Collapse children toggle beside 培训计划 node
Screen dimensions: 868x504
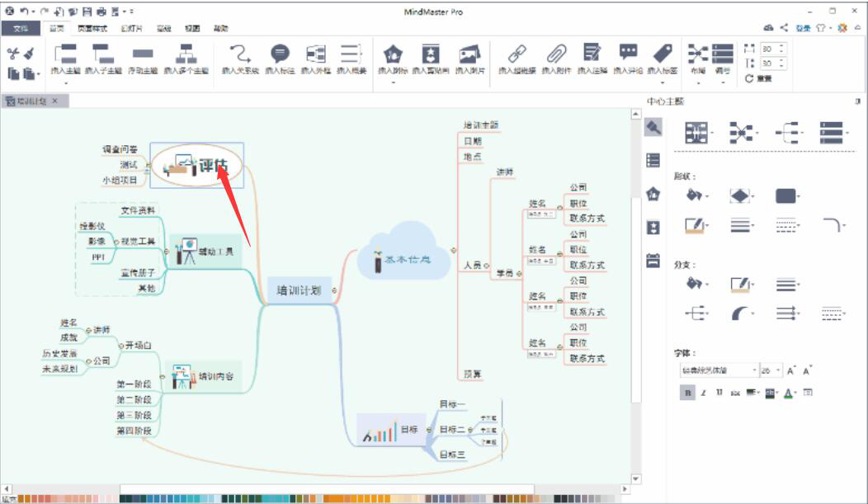[x=334, y=290]
